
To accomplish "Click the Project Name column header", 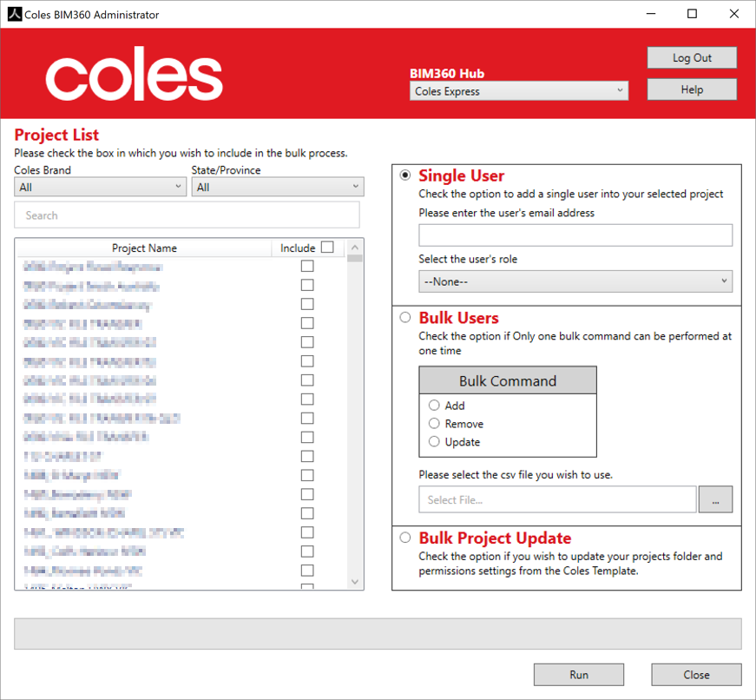I will [144, 248].
